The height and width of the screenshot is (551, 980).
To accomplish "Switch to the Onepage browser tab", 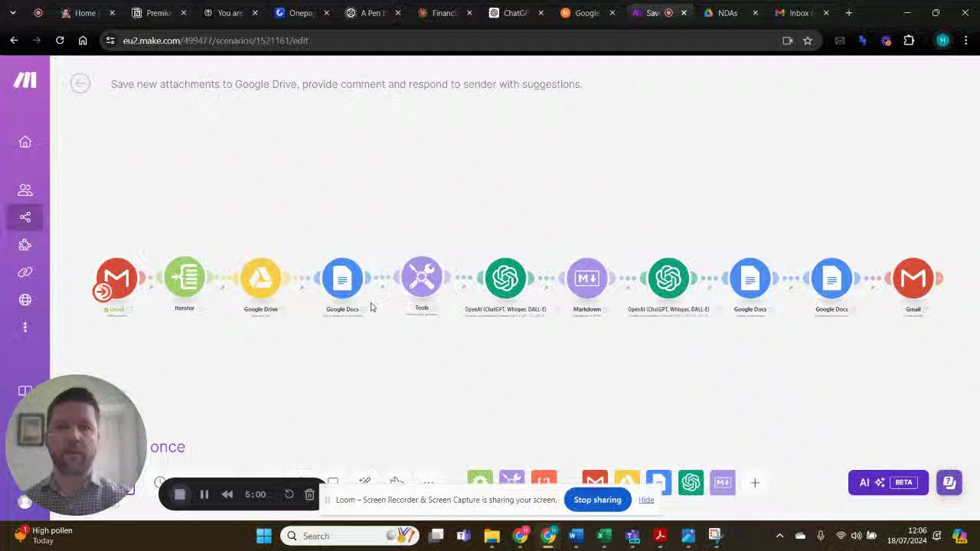I will pos(302,13).
